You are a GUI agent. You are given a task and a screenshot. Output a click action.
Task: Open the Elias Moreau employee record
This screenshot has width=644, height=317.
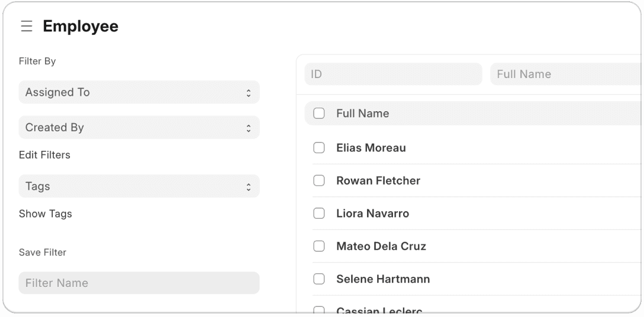pos(371,148)
